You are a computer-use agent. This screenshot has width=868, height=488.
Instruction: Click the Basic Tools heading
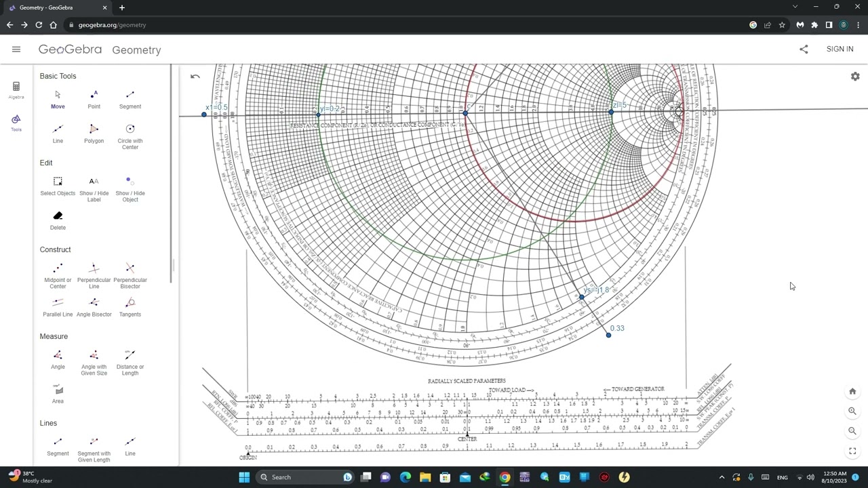point(58,76)
